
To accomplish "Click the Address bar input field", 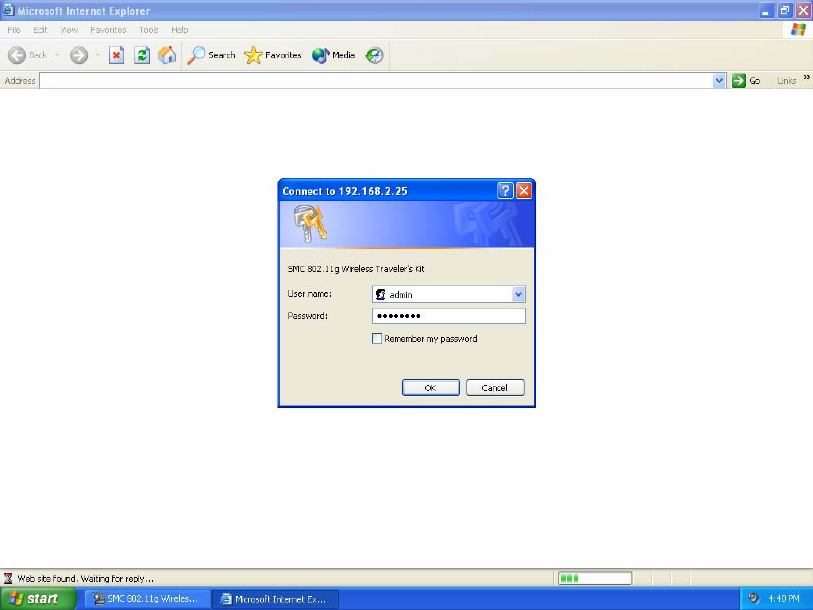I will [x=376, y=80].
